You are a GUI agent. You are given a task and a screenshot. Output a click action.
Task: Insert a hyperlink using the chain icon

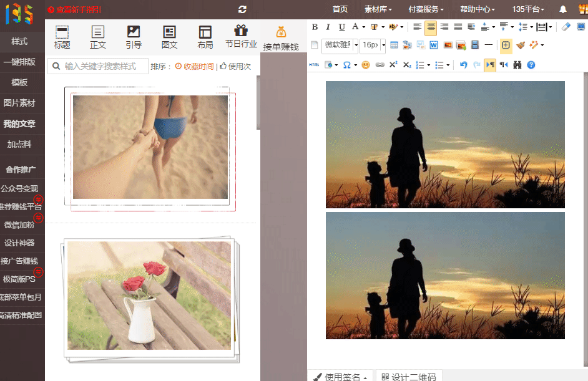[380, 65]
